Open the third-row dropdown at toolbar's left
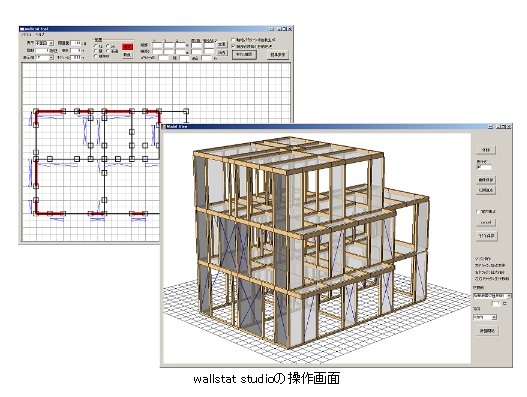Screen dimensions: 527x397 (45, 57)
